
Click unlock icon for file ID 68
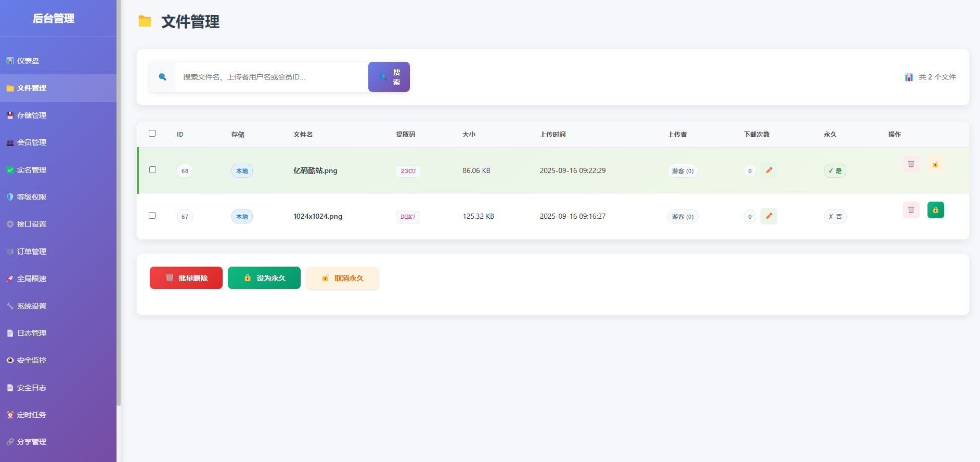click(x=935, y=164)
